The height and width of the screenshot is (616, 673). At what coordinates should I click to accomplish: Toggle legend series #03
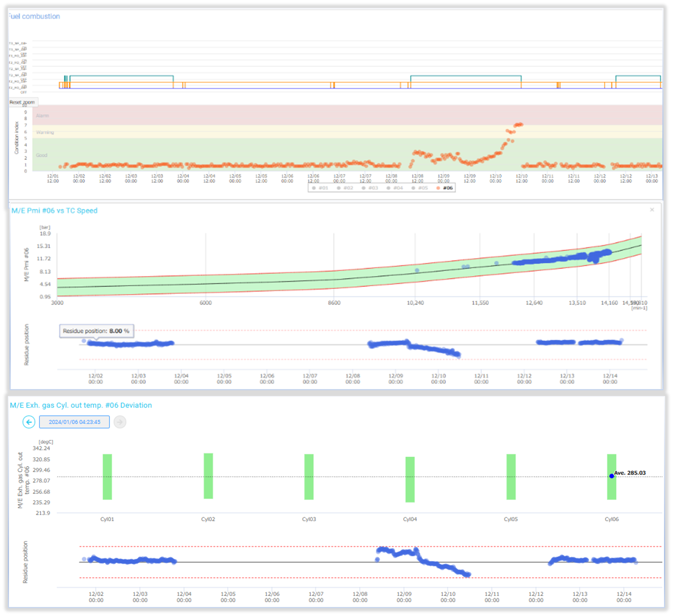[x=370, y=188]
